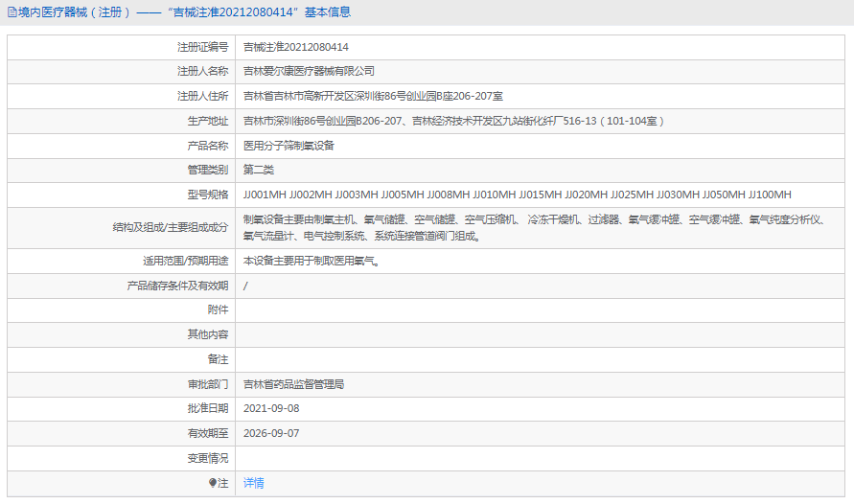Viewport: 854px width, 504px height.
Task: Click the 其他内容 label
Action: [208, 334]
